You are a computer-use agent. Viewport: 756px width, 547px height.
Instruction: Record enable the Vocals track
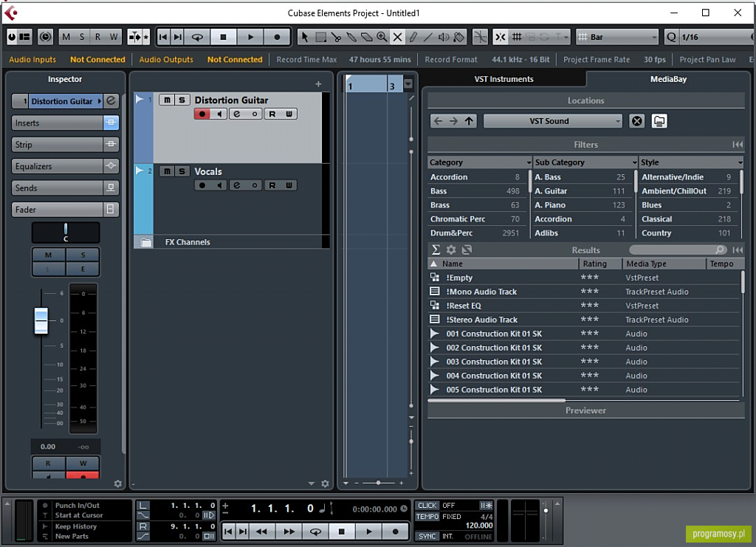[x=202, y=185]
